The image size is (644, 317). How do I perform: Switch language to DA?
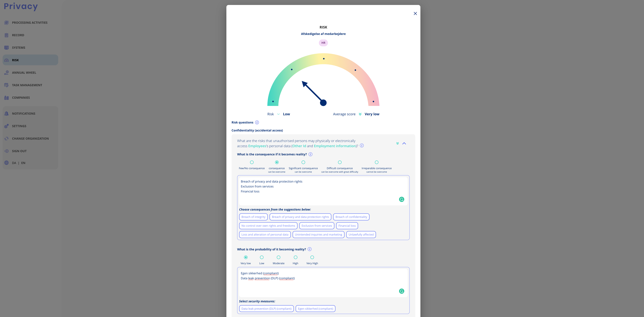coord(14,163)
